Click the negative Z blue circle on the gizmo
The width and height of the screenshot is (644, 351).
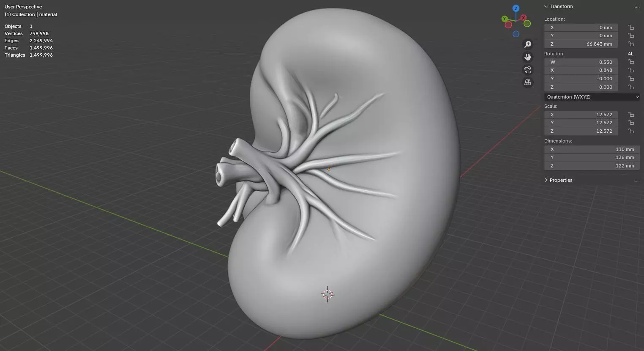coord(516,34)
